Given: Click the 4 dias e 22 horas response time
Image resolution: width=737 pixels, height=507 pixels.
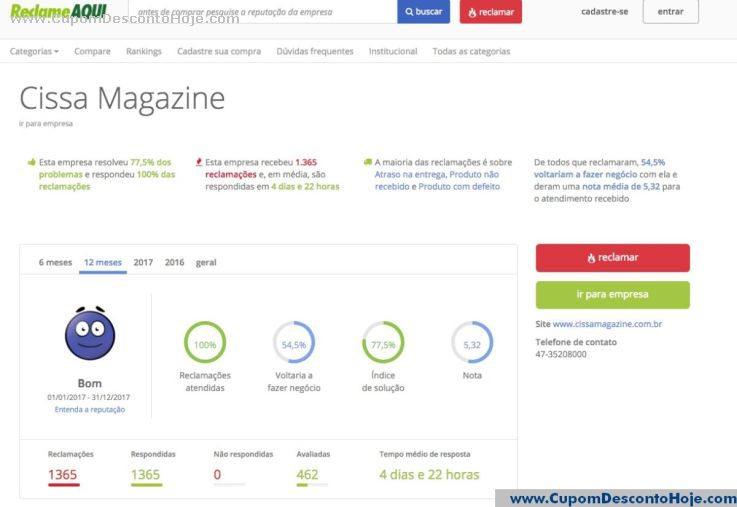Looking at the screenshot, I should coord(429,475).
